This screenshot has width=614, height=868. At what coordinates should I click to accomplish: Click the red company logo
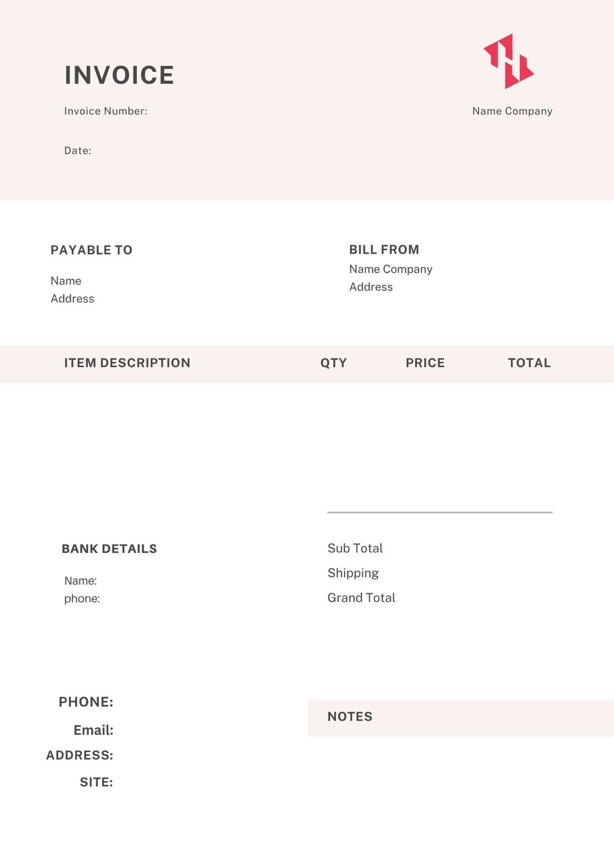pyautogui.click(x=508, y=61)
